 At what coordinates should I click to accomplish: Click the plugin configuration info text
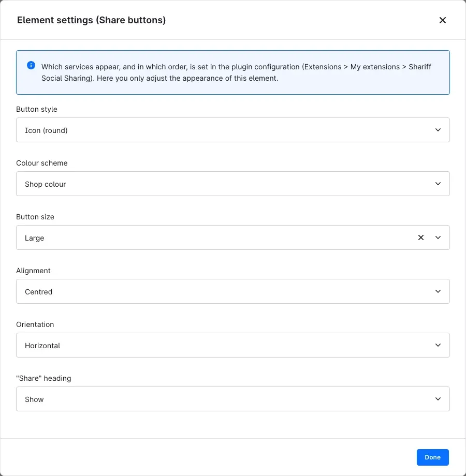coord(236,72)
